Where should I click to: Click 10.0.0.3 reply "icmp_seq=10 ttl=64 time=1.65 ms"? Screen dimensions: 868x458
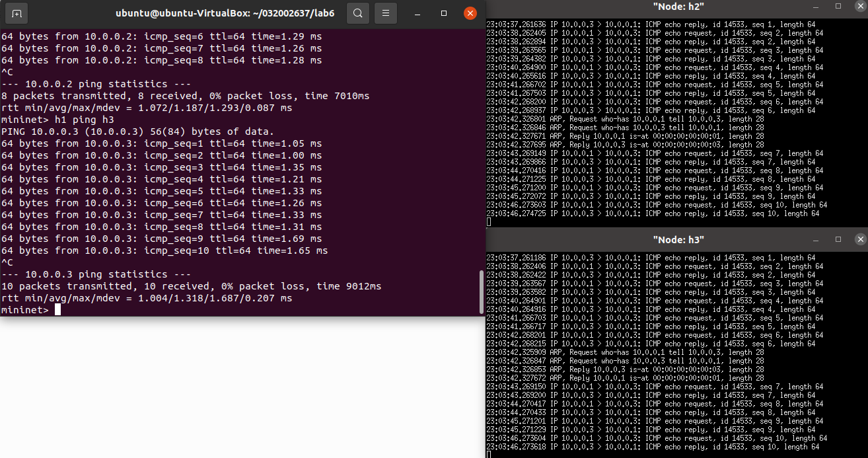click(164, 250)
